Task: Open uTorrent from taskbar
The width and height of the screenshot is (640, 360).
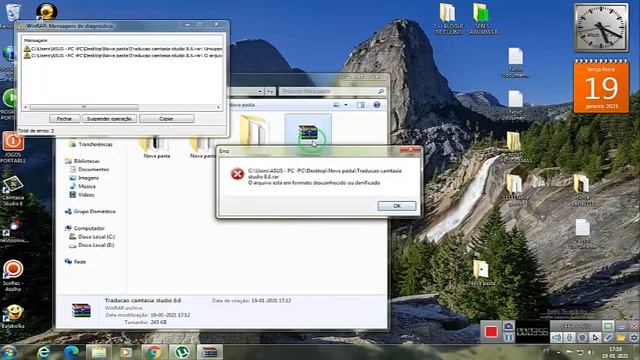Action: coord(181,352)
